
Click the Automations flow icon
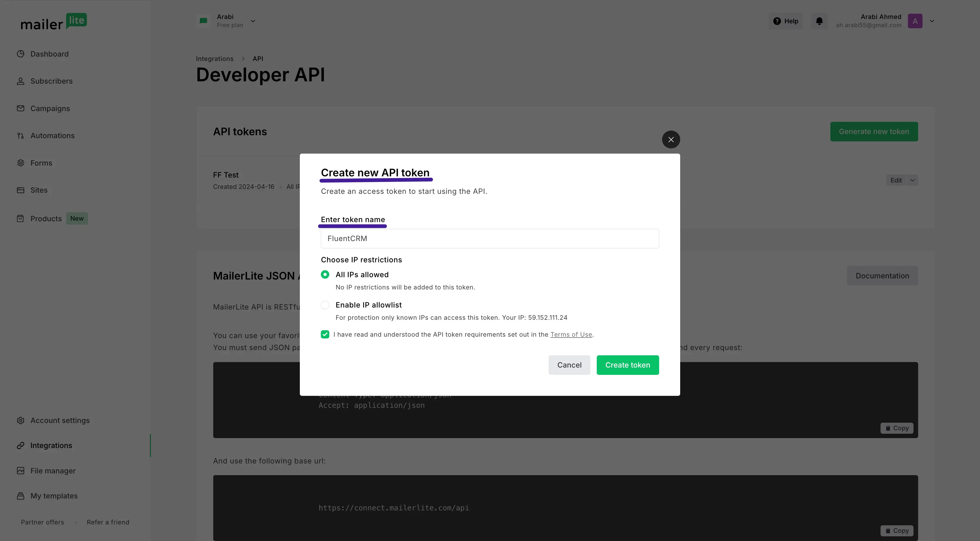click(x=20, y=136)
